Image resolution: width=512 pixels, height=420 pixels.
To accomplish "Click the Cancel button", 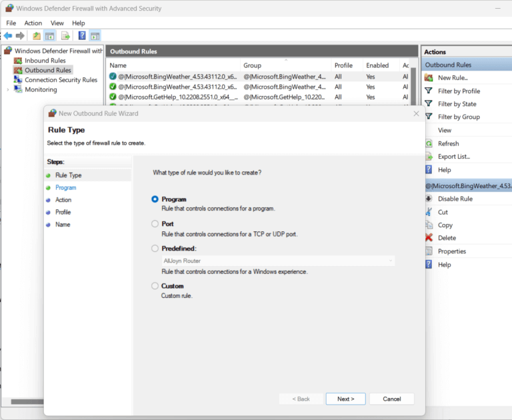I will tap(392, 399).
